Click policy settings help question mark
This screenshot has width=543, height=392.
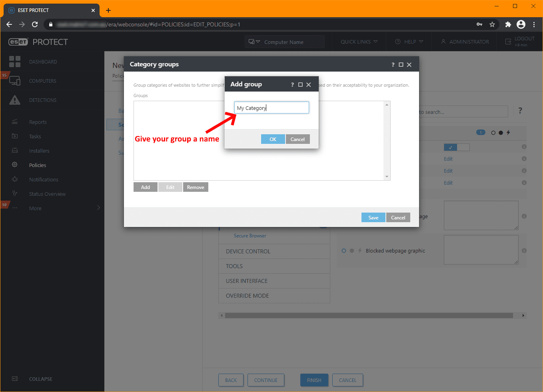pyautogui.click(x=520, y=111)
